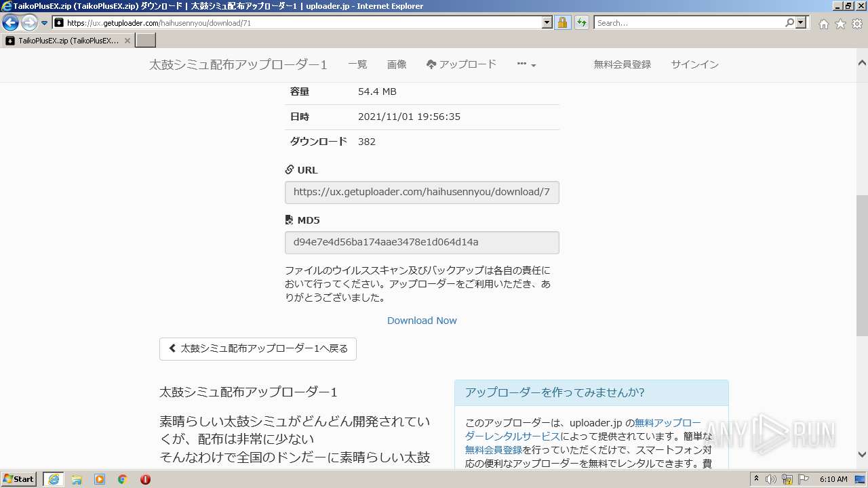The image size is (868, 488).
Task: Click サインイン in the navbar
Action: (695, 64)
